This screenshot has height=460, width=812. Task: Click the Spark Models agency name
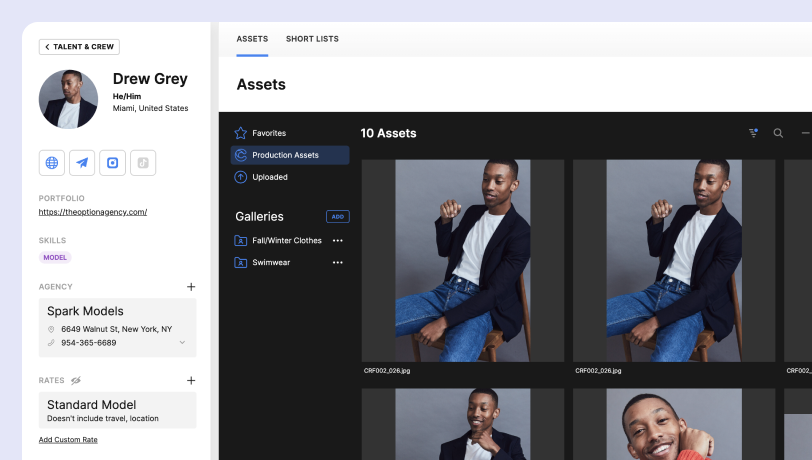pyautogui.click(x=85, y=311)
